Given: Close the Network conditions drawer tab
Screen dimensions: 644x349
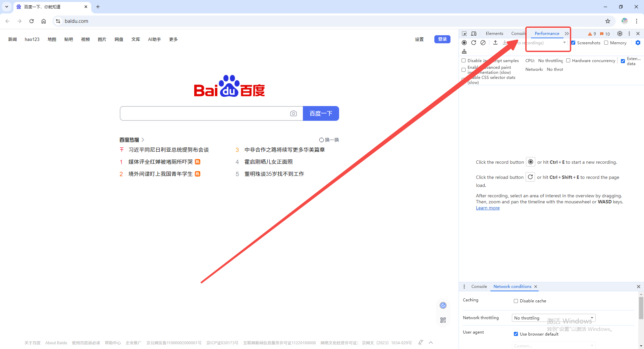Looking at the screenshot, I should tap(536, 287).
